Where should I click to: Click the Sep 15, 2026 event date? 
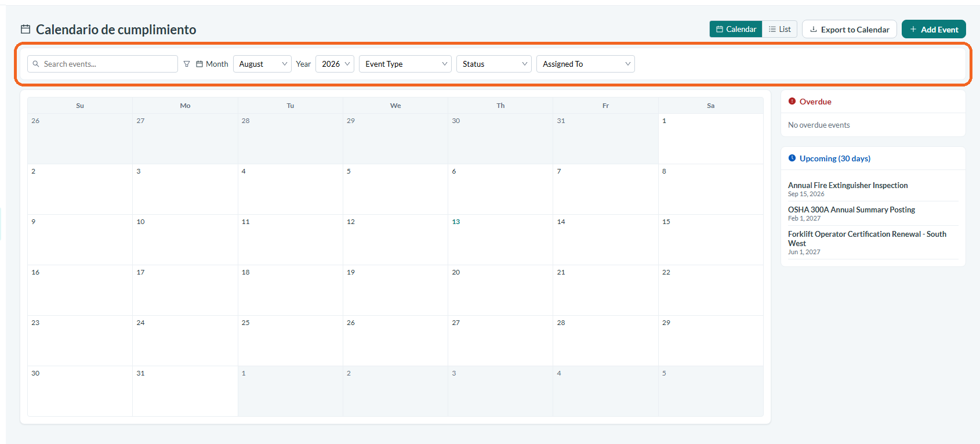click(x=806, y=194)
